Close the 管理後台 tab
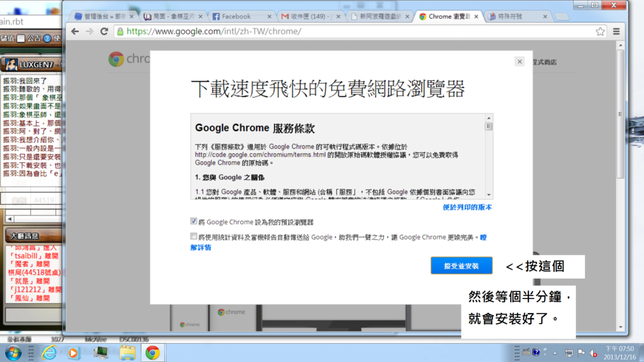The height and width of the screenshot is (362, 644). coord(131,16)
